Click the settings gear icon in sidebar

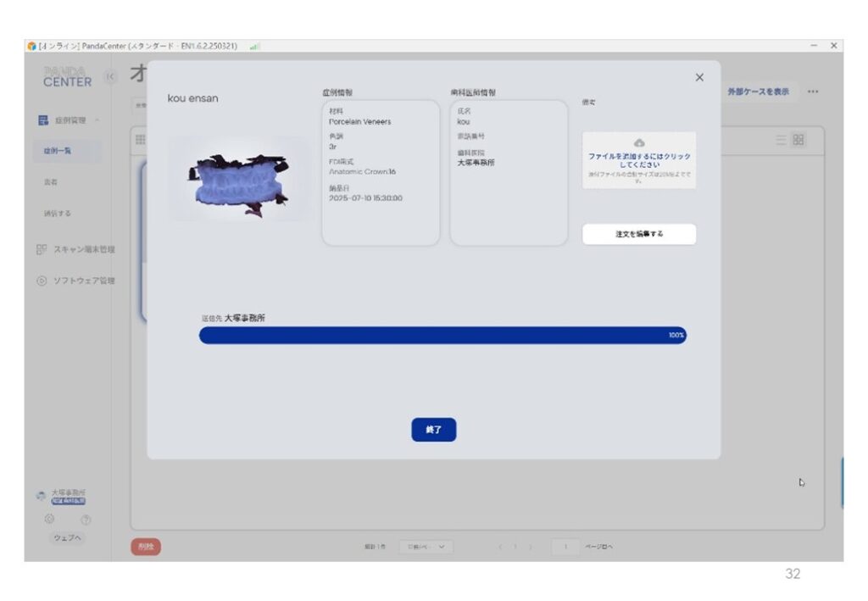pyautogui.click(x=49, y=519)
